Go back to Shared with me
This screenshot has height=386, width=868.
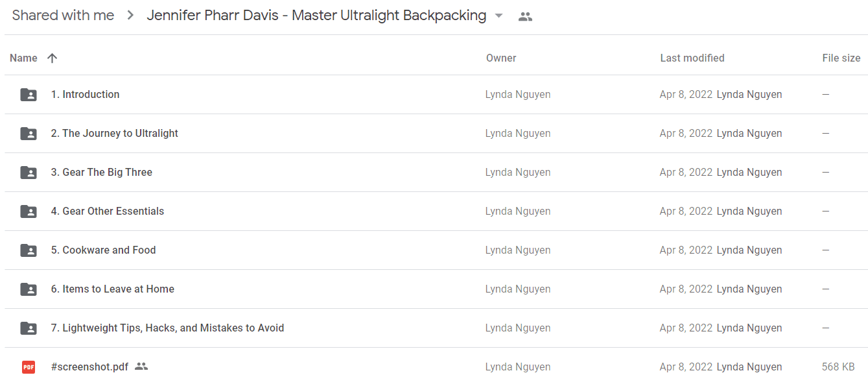pyautogui.click(x=63, y=16)
